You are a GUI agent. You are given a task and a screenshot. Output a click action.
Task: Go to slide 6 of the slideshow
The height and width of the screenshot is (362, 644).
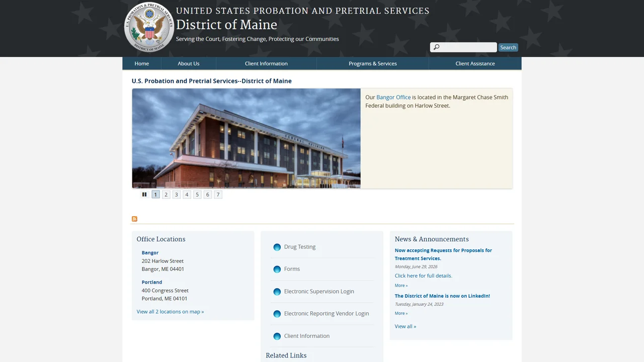coord(208,195)
